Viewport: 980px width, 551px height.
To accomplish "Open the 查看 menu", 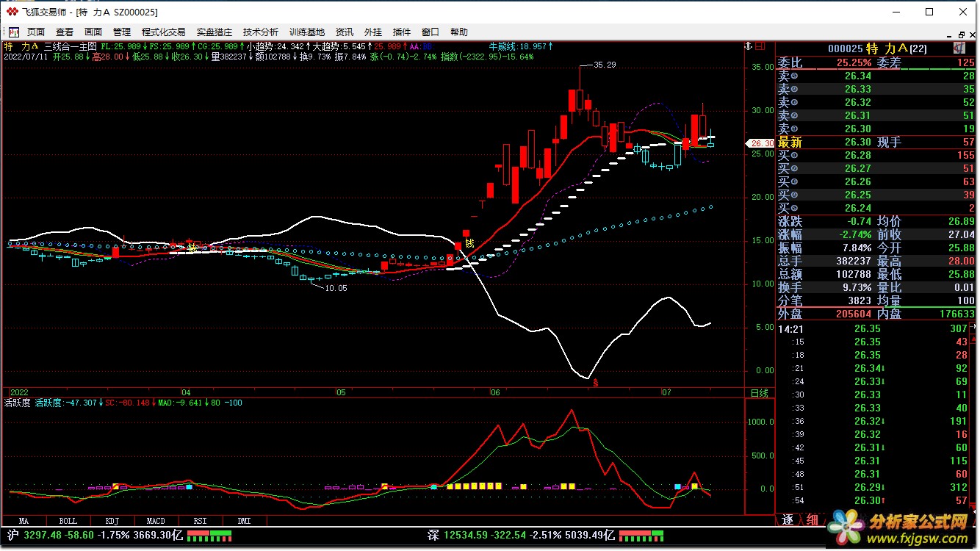I will (x=65, y=32).
